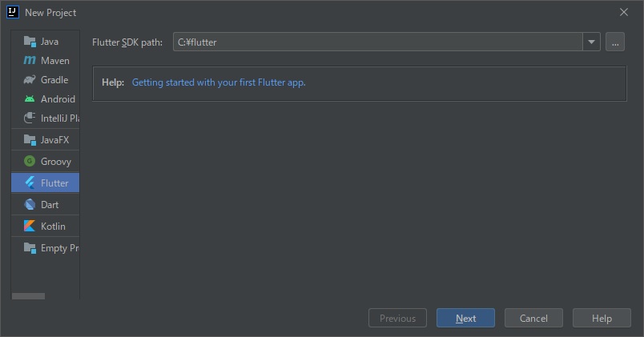Choose the Android robot icon
644x337 pixels.
coord(30,98)
